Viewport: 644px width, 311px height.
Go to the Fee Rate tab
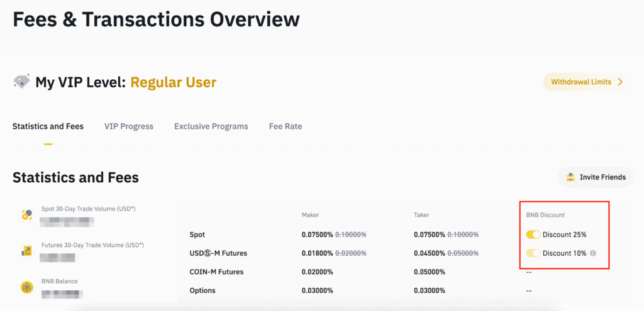286,126
